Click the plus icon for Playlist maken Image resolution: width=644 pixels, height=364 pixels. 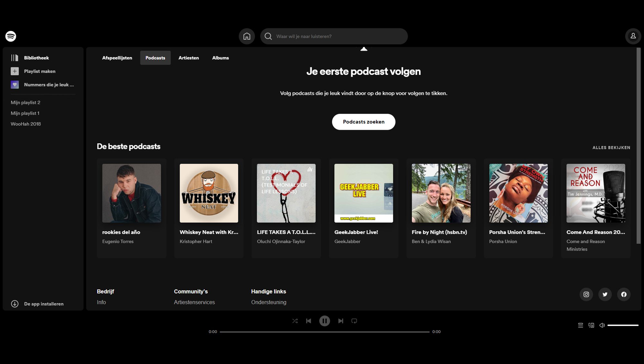pyautogui.click(x=15, y=71)
